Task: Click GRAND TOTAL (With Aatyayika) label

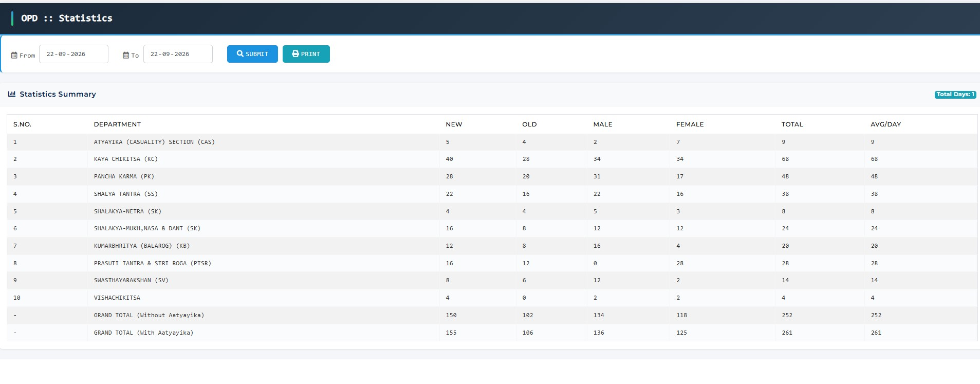Action: click(143, 333)
